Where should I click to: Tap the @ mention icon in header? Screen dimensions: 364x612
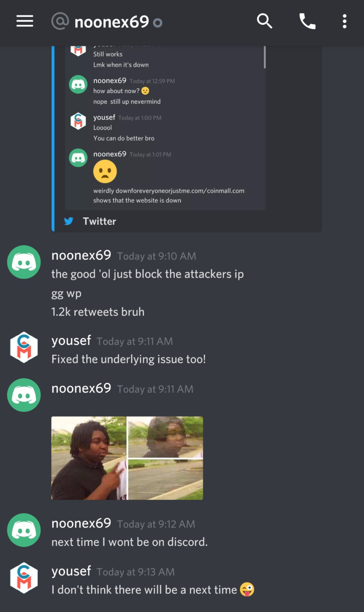pos(60,21)
